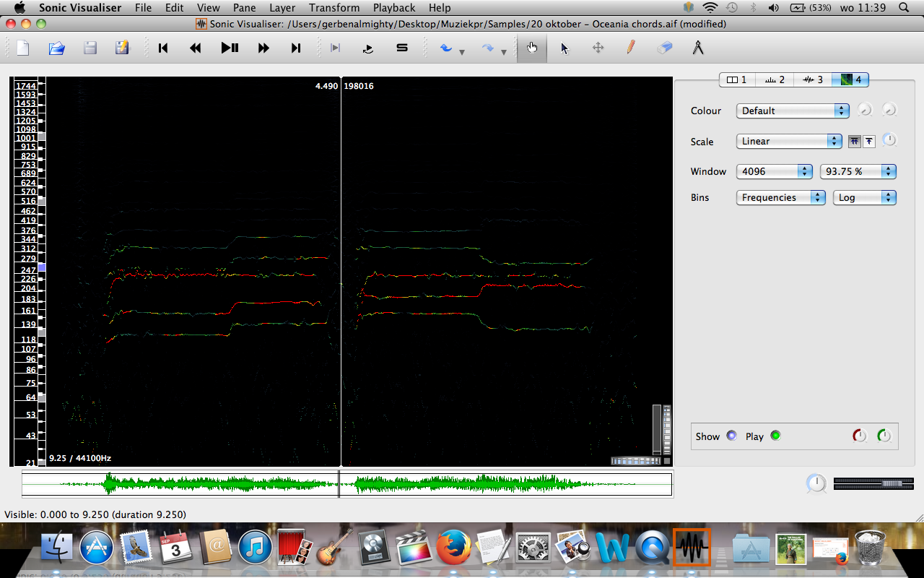Open the Colour dropdown set to Default
Viewport: 924px width, 578px height.
click(x=793, y=111)
